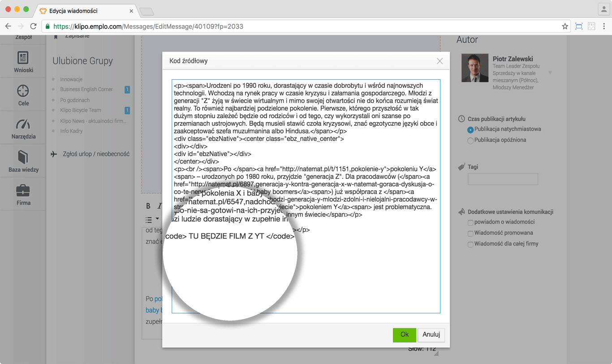Close the Kod źródłowy dialog with X

click(x=440, y=61)
